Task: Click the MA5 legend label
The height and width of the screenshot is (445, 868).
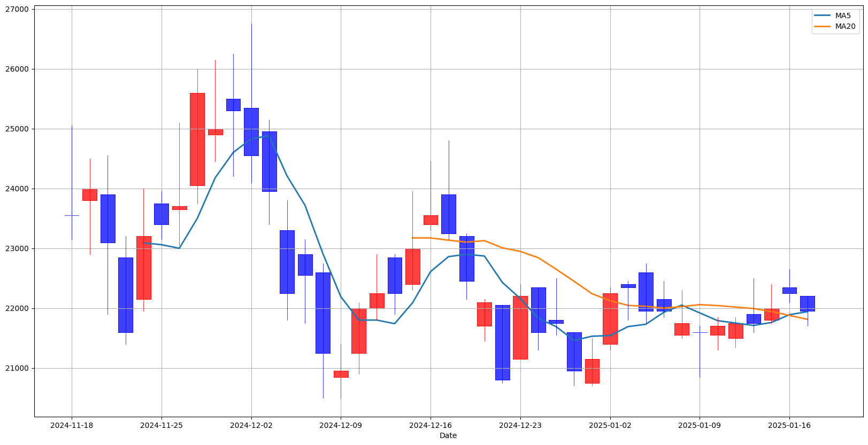Action: pyautogui.click(x=843, y=15)
